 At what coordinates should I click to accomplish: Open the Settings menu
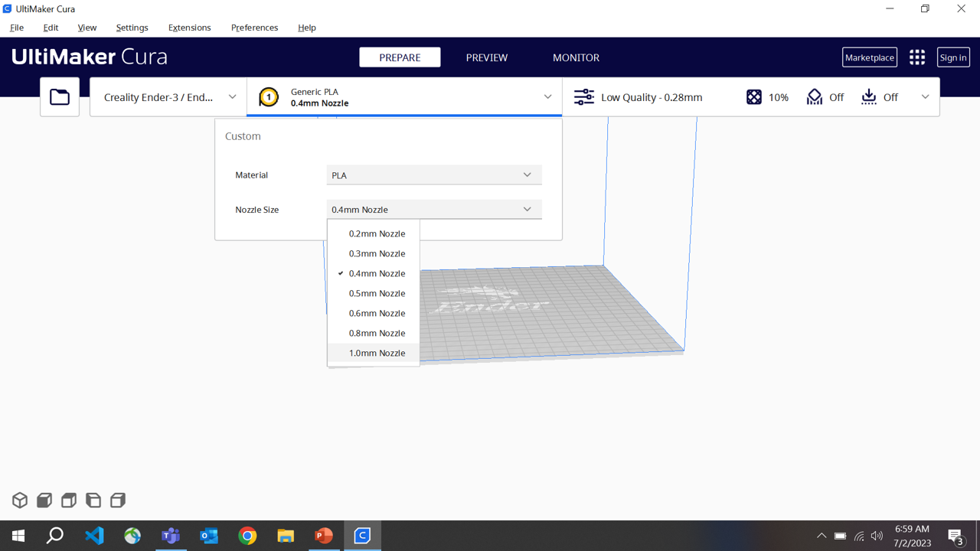click(x=132, y=28)
